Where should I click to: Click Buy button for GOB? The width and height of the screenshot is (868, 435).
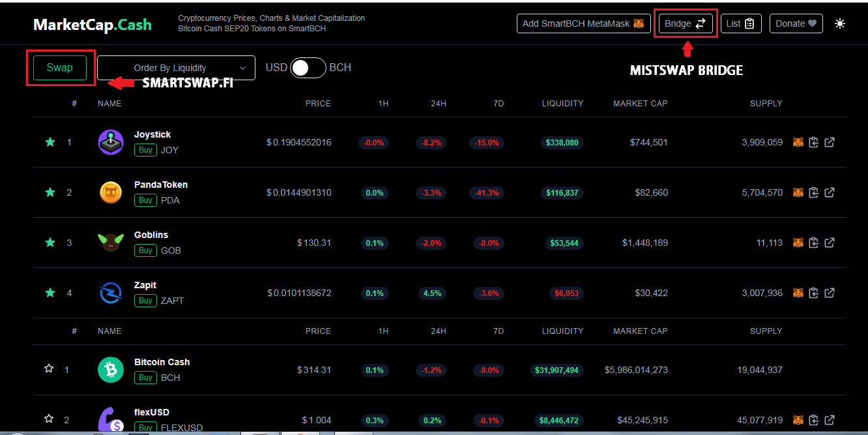click(x=146, y=250)
